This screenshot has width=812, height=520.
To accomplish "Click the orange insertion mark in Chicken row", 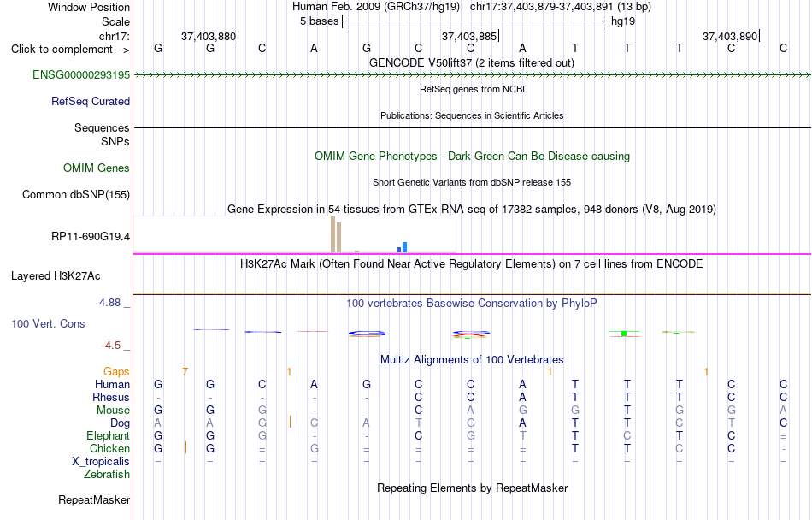I will click(185, 447).
